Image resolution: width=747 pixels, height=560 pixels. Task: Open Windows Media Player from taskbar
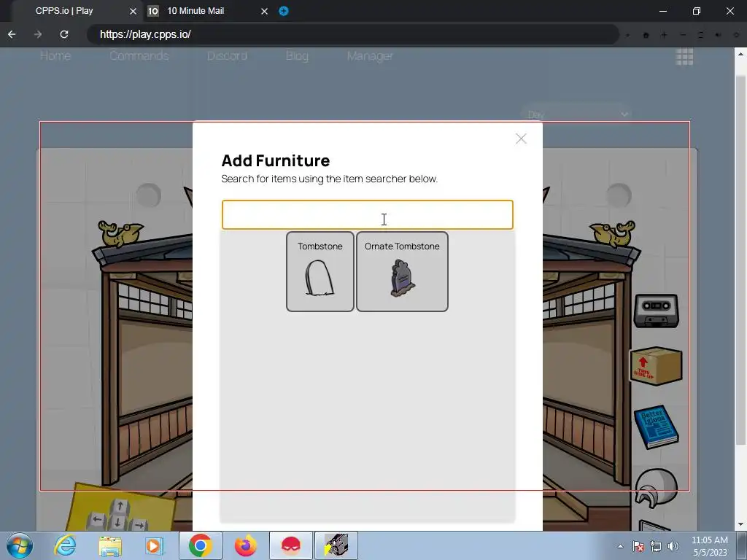coord(155,546)
